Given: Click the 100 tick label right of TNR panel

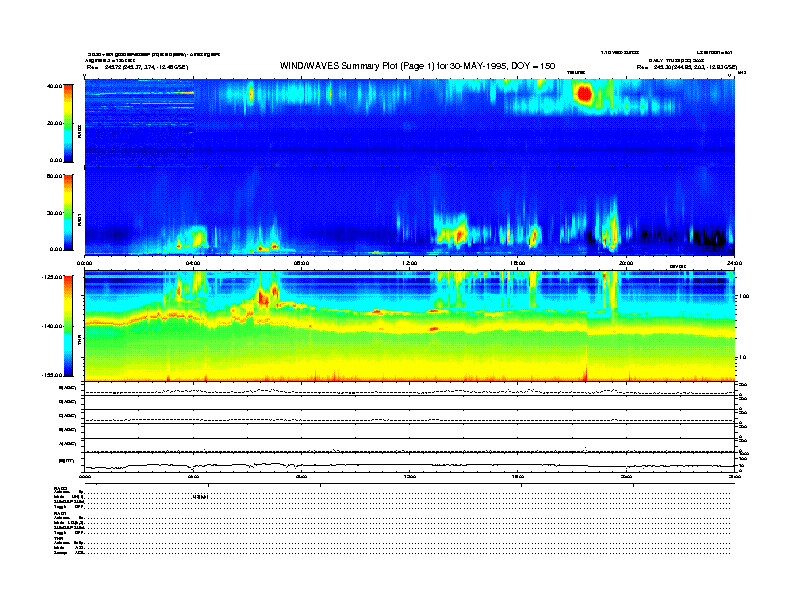Looking at the screenshot, I should tap(743, 296).
